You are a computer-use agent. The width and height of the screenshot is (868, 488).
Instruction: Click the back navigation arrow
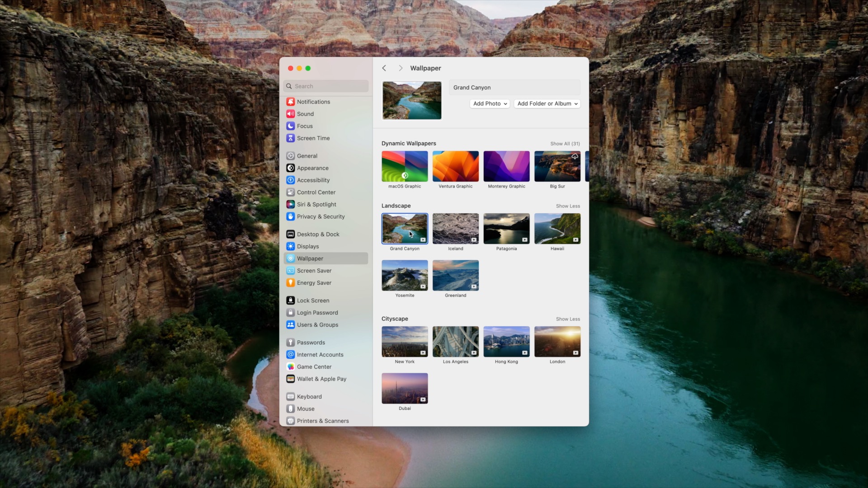385,68
